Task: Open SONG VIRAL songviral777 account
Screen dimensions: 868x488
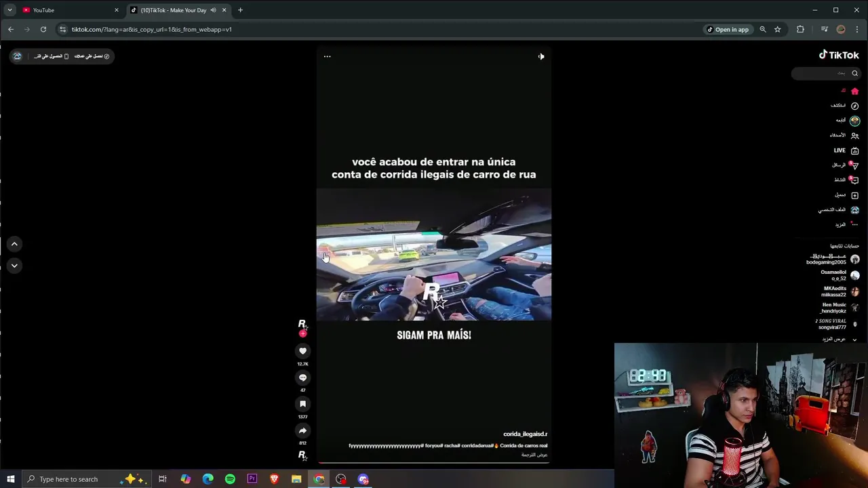Action: click(837, 324)
